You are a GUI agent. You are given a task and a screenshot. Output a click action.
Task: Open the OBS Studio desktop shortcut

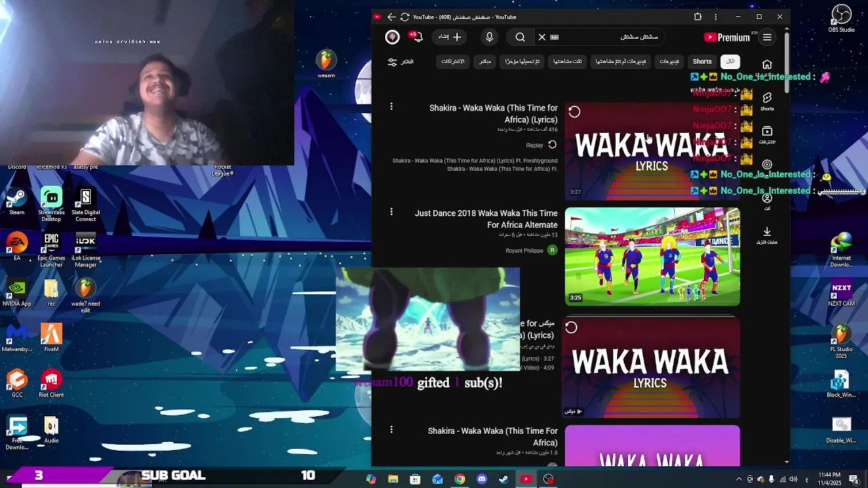tap(842, 19)
